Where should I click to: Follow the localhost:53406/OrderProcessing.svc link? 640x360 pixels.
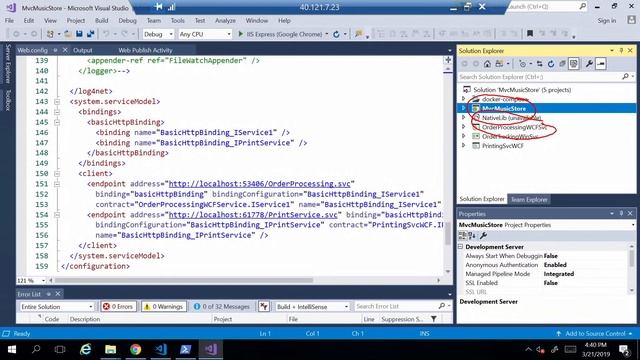pyautogui.click(x=260, y=184)
